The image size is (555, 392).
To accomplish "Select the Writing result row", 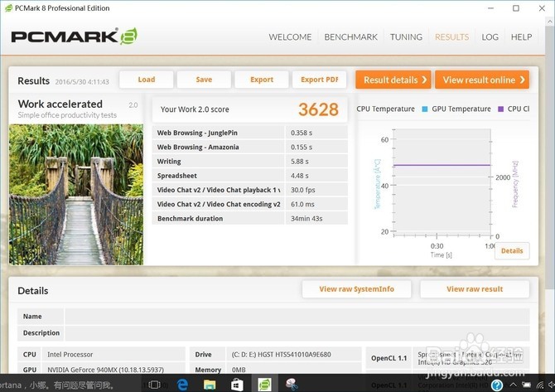I will (250, 161).
